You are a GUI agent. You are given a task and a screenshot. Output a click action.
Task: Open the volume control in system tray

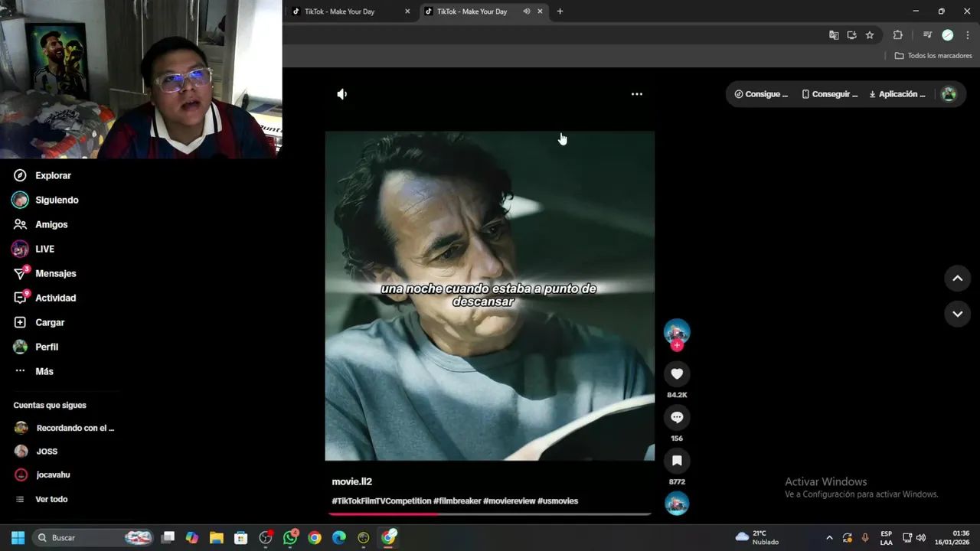(921, 538)
